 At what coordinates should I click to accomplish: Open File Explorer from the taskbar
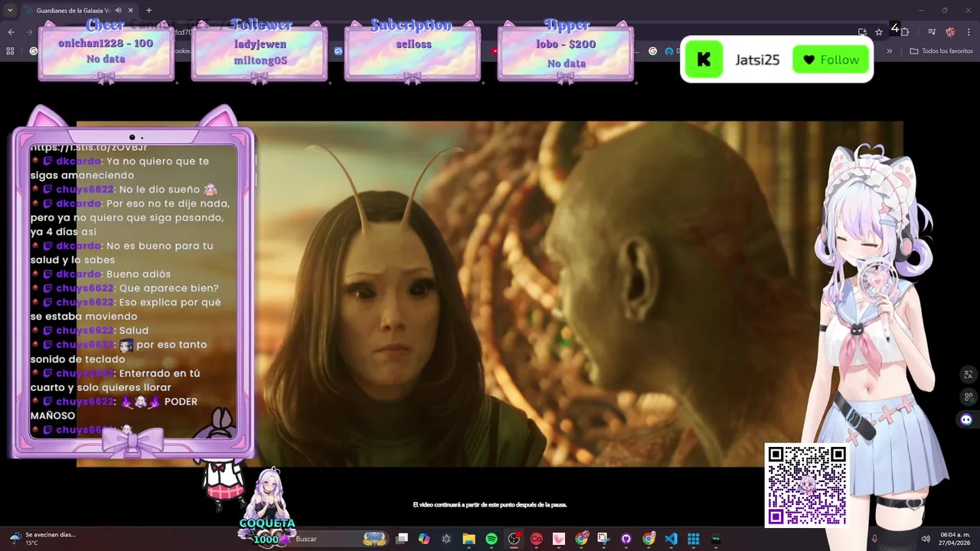pos(469,539)
